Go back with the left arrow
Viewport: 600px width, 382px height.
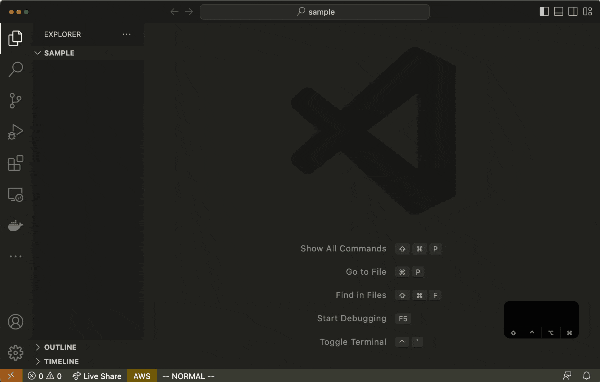pyautogui.click(x=174, y=12)
